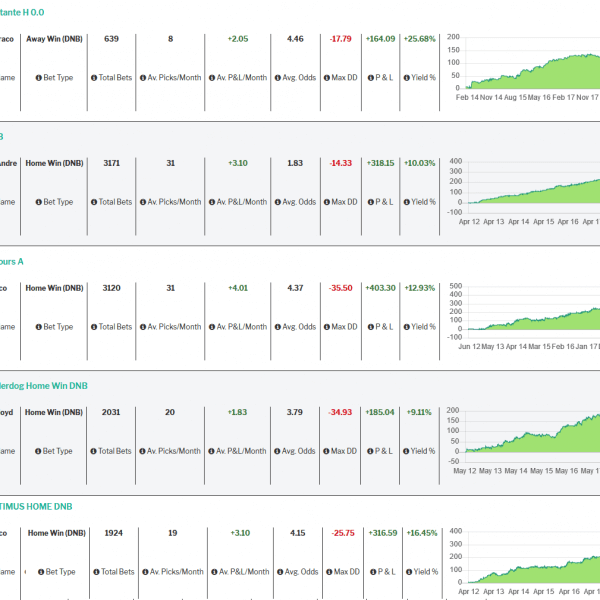Click info icon for P & L under +185.04

(370, 451)
